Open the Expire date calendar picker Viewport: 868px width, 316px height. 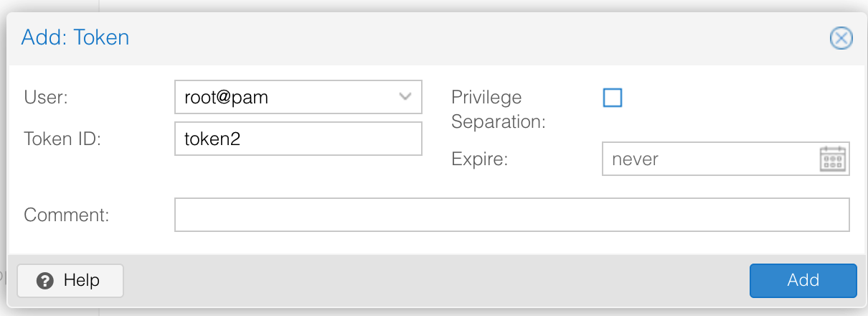point(833,159)
